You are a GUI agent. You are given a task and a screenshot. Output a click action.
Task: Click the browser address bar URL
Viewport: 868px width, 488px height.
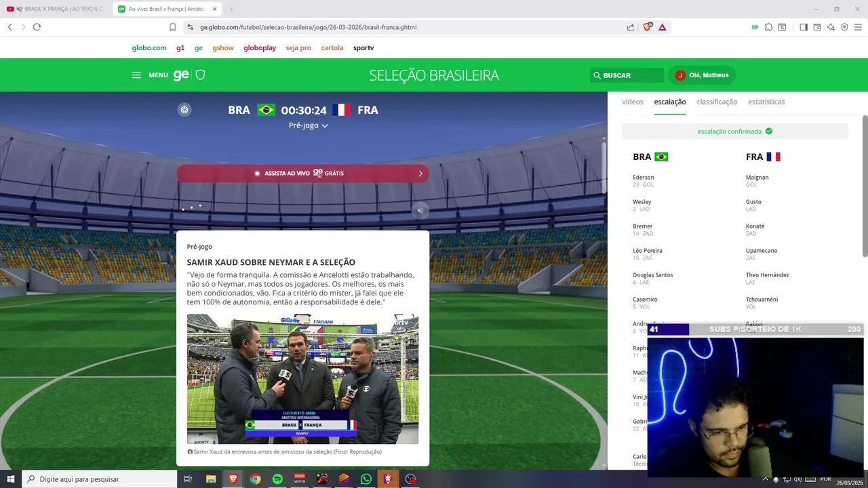309,27
